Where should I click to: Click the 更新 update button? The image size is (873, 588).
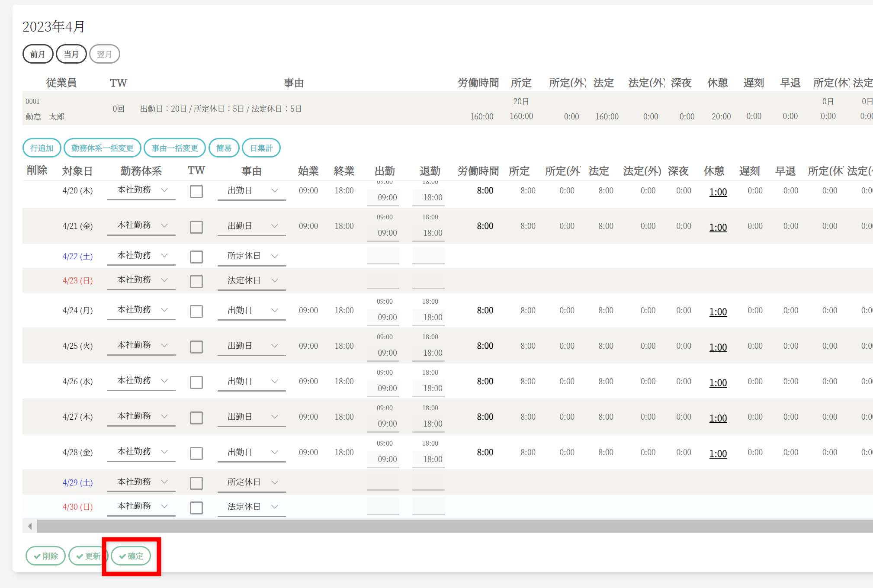(88, 556)
